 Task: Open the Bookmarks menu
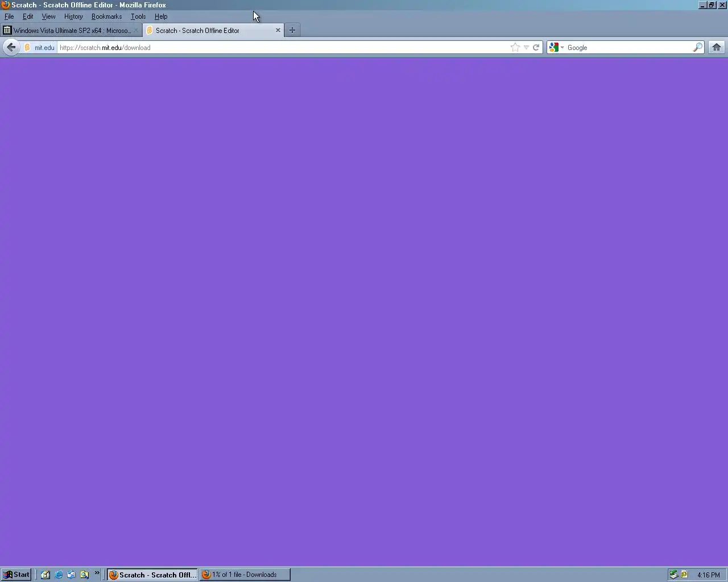(106, 16)
